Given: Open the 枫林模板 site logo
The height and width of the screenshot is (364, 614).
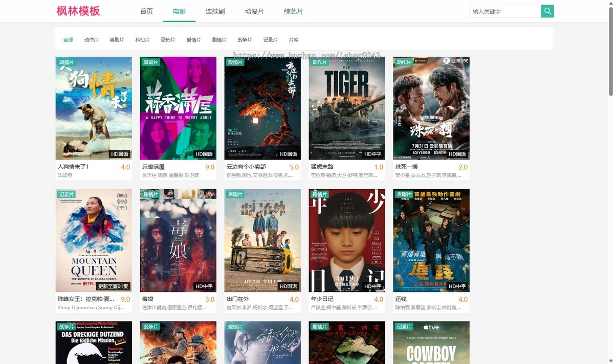Looking at the screenshot, I should point(78,11).
